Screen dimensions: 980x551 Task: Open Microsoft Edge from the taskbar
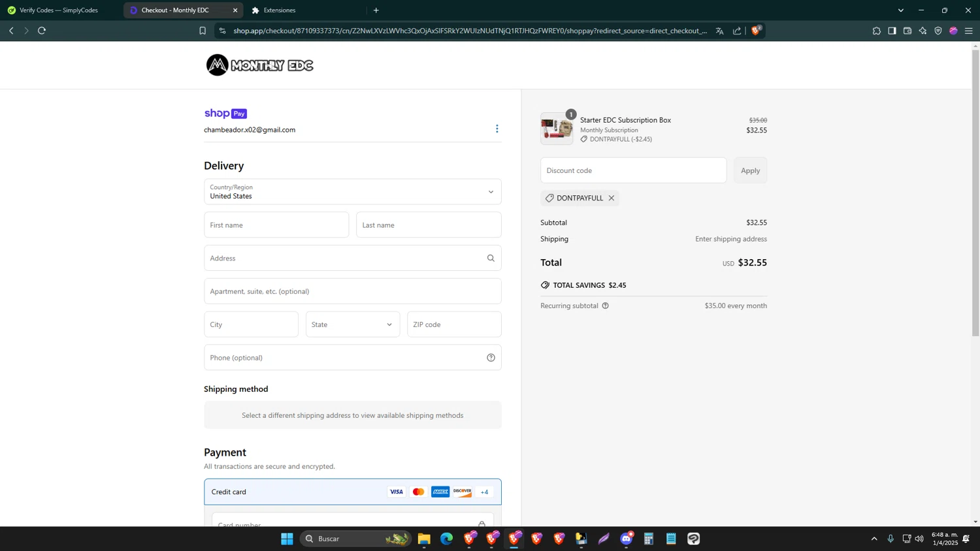[x=446, y=539]
